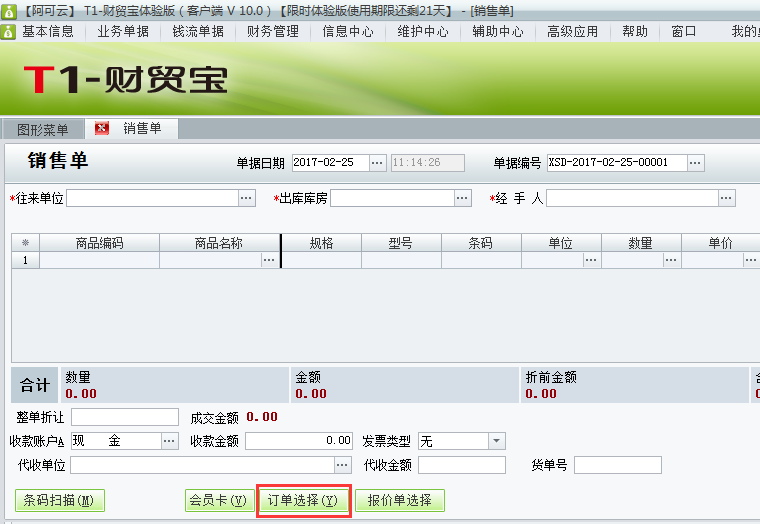The width and height of the screenshot is (760, 524).
Task: Open the 基本信息 menu
Action: click(48, 32)
